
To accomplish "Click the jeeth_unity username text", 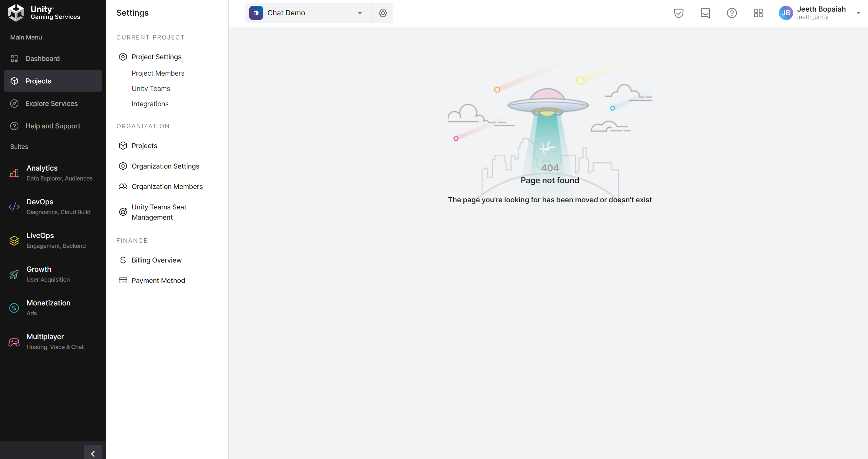I will (x=813, y=17).
